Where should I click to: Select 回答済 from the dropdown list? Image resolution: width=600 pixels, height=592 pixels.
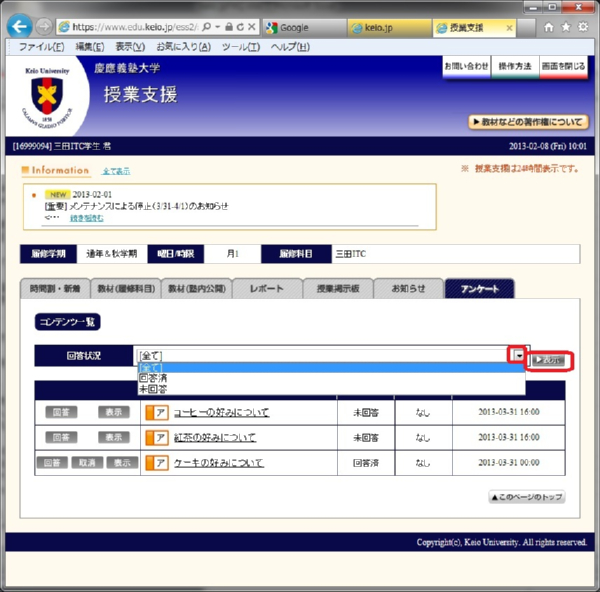152,379
